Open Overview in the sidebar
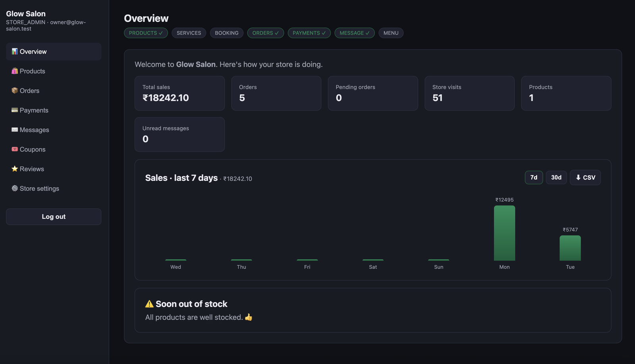 [54, 52]
